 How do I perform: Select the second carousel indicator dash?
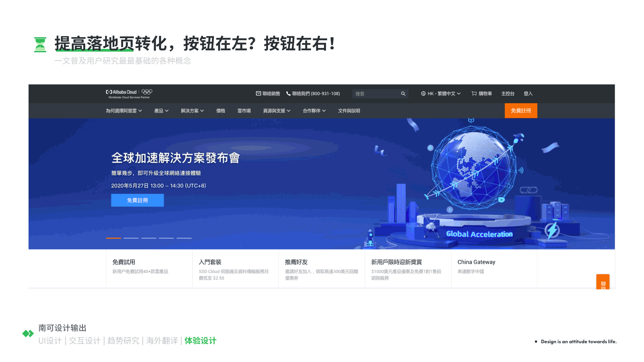tap(131, 238)
